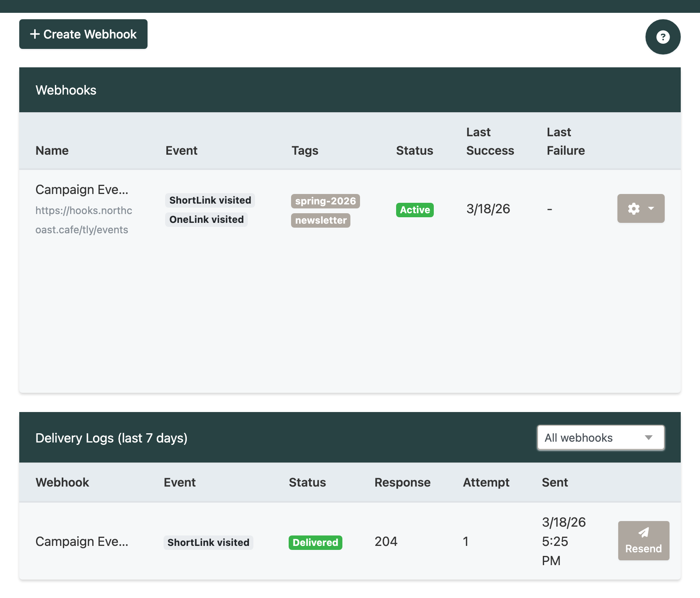The image size is (700, 598).
Task: Click the plus icon inside Create Webhook button
Action: (x=35, y=34)
